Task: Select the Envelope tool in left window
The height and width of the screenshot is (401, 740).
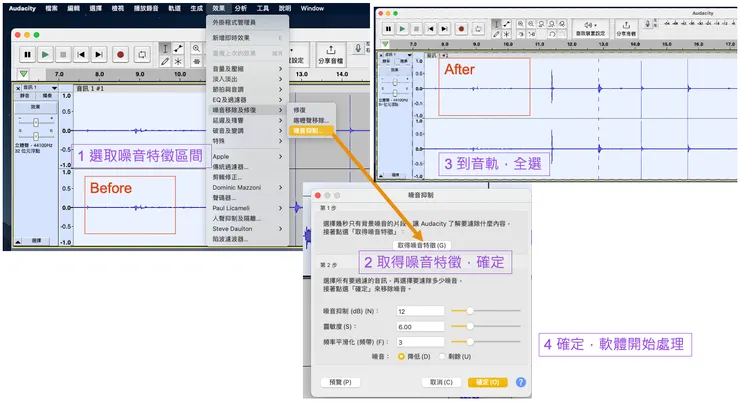Action: pyautogui.click(x=178, y=49)
